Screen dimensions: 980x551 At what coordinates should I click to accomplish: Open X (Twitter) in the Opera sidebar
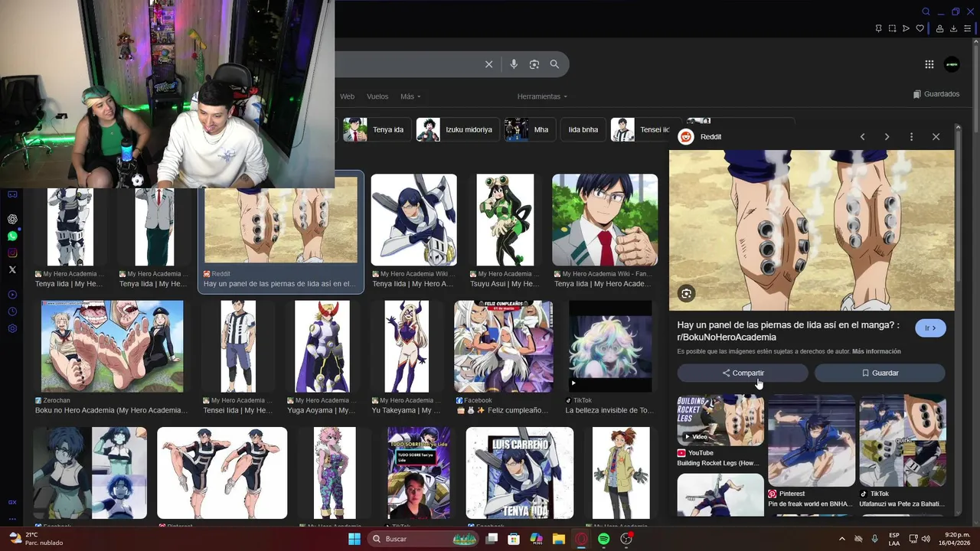(12, 269)
